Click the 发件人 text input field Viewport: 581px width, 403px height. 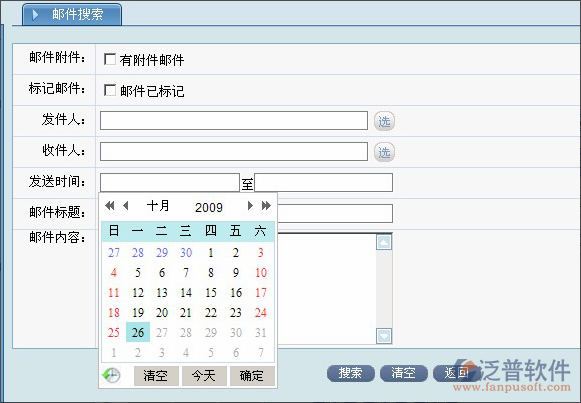[x=234, y=120]
